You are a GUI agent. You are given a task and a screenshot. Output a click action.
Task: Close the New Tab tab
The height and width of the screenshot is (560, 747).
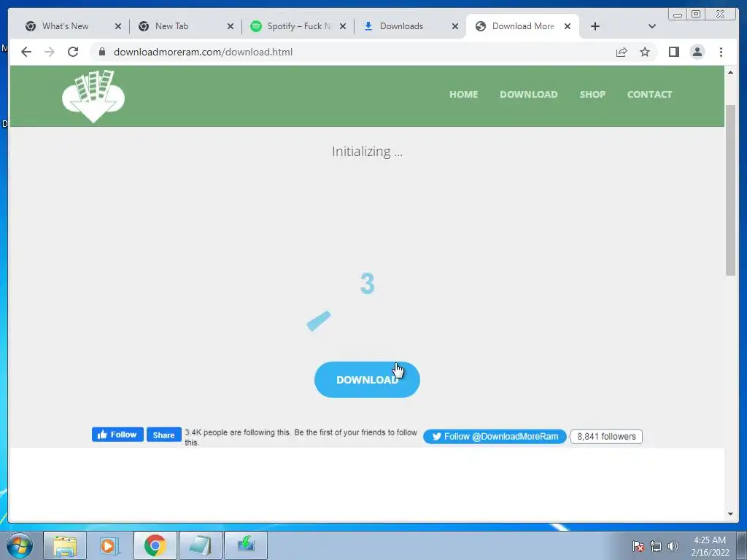tap(231, 27)
